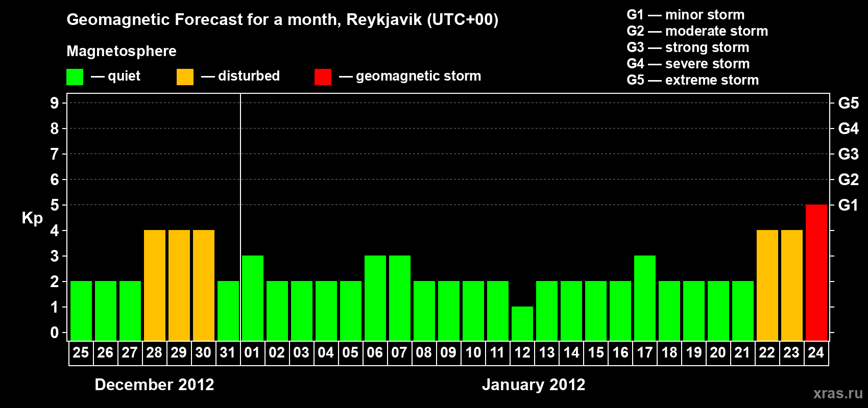Click the date label 20 on axis
868x408 pixels.
click(718, 352)
